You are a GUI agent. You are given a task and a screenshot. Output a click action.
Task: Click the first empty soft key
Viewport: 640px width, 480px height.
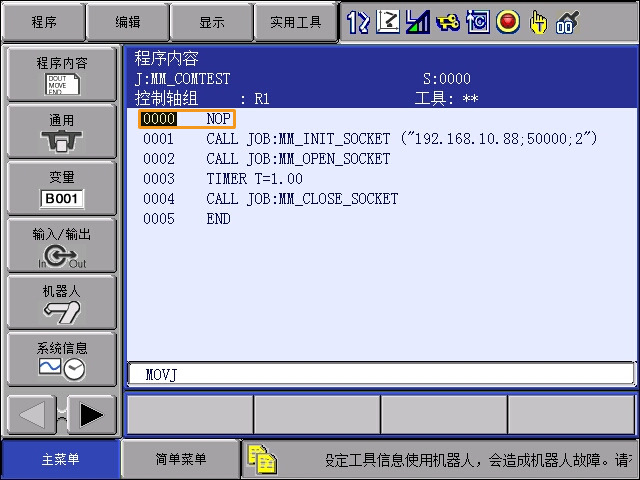click(x=190, y=415)
